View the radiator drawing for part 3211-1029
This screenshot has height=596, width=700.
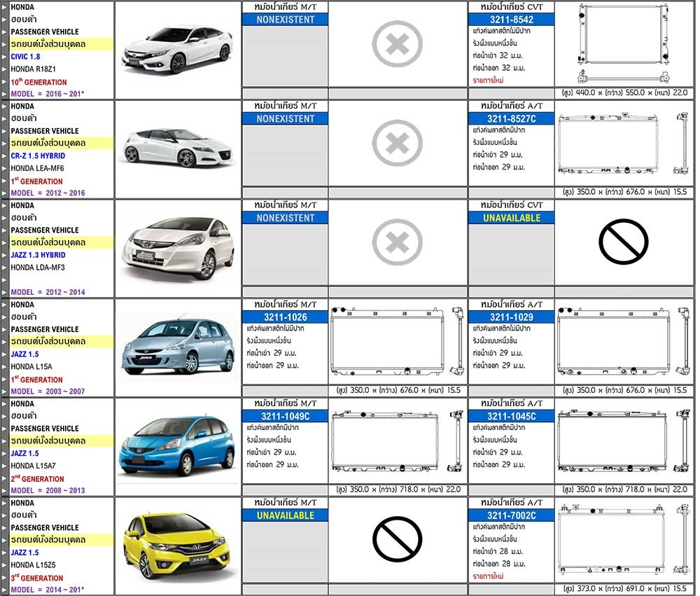click(624, 342)
